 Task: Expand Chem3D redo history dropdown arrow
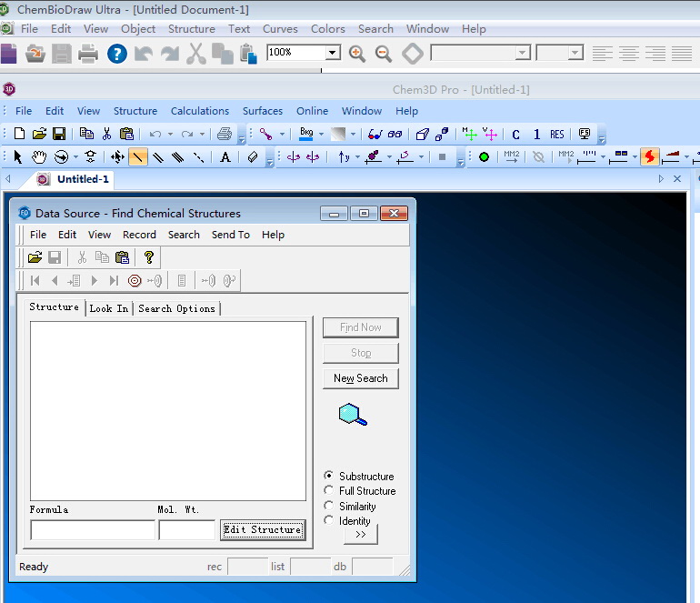click(202, 134)
